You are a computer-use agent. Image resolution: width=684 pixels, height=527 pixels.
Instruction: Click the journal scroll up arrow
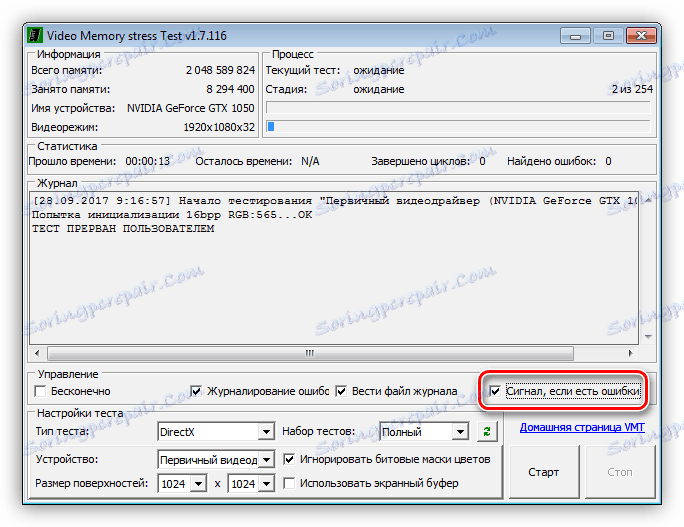(648, 200)
